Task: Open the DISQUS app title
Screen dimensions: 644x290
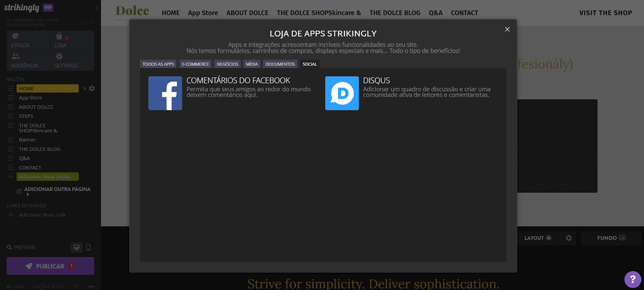Action: click(376, 81)
